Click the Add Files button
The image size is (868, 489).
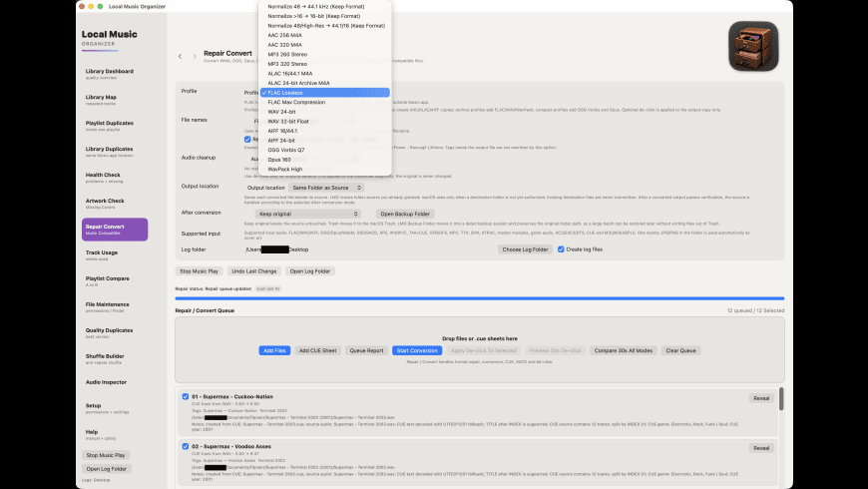274,350
